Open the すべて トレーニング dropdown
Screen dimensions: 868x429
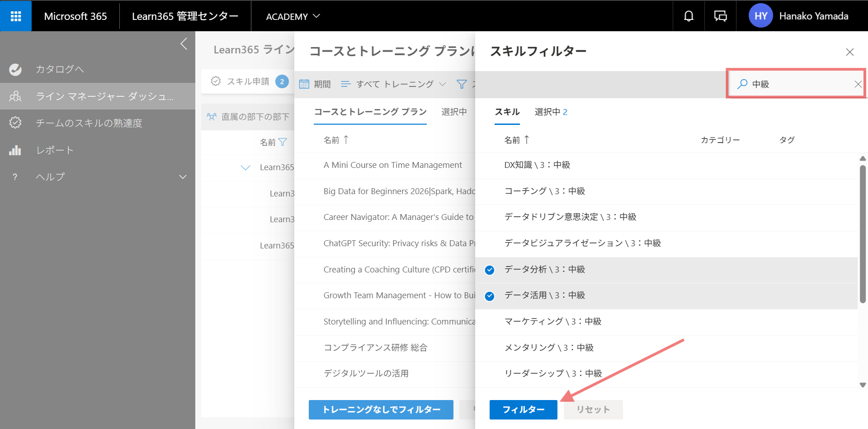click(394, 84)
